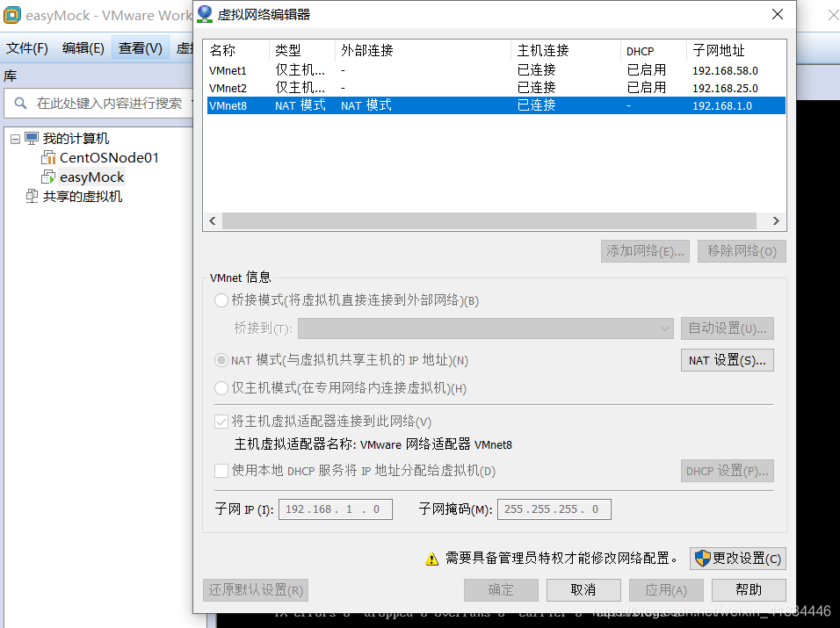Image resolution: width=840 pixels, height=628 pixels.
Task: Select host-only mode radio button
Action: click(221, 388)
